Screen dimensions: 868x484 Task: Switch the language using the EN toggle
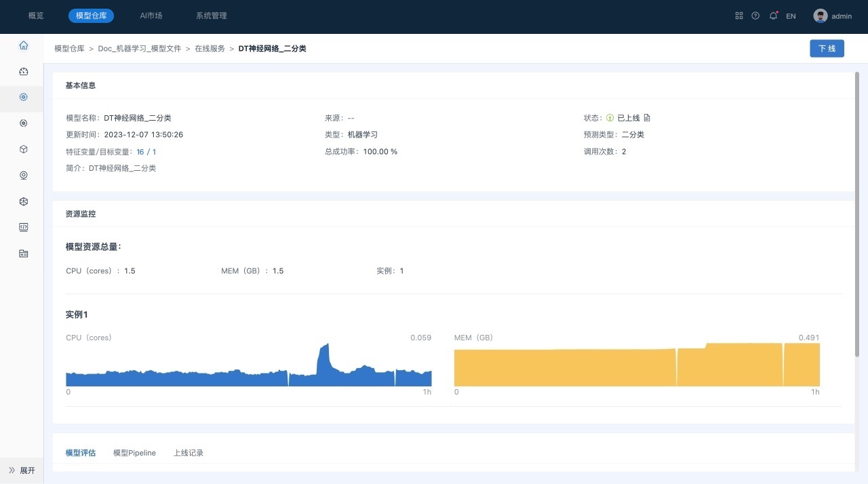(x=791, y=16)
